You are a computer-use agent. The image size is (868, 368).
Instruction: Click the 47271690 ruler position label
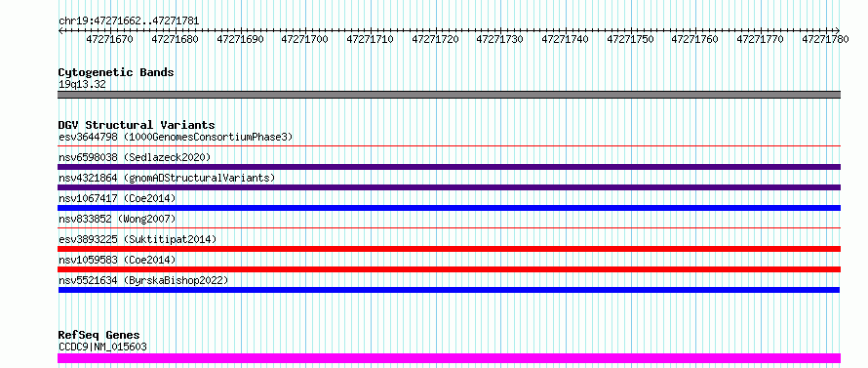tap(240, 39)
